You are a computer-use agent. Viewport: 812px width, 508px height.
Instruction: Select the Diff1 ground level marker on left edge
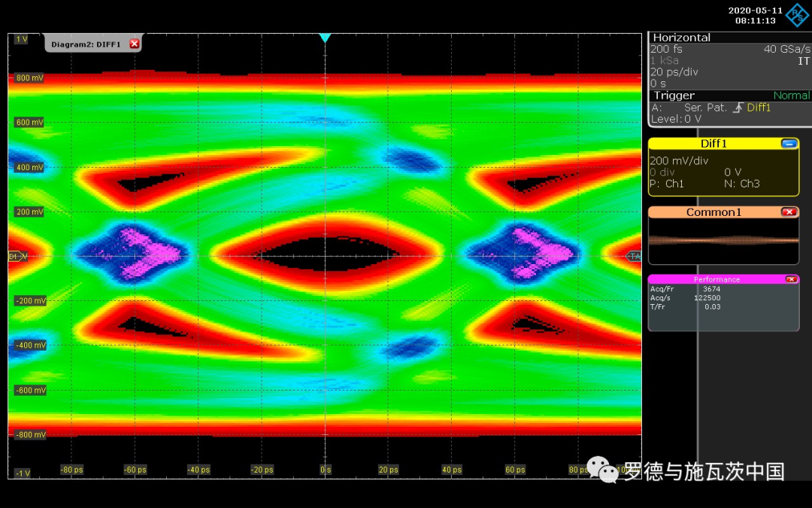point(17,257)
